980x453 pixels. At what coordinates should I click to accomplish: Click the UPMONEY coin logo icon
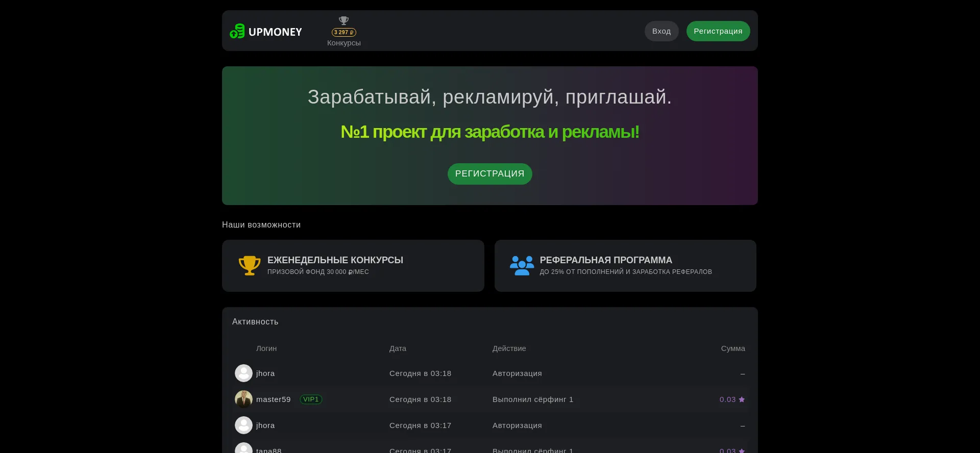tap(237, 31)
